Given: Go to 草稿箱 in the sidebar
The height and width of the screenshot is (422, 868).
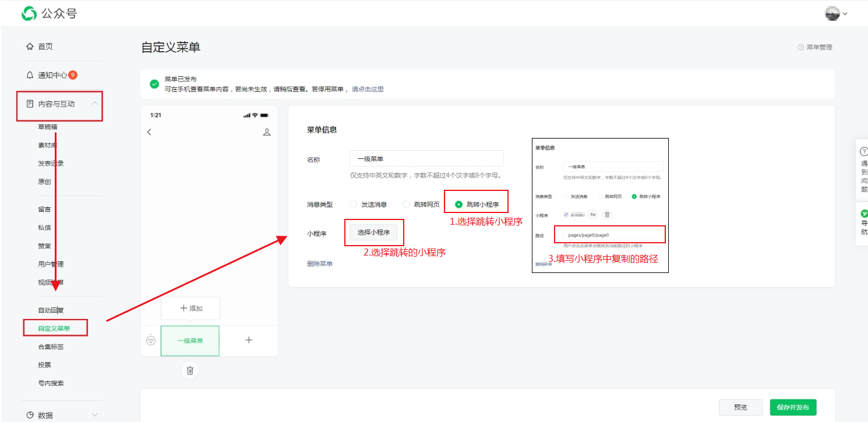Looking at the screenshot, I should (48, 127).
